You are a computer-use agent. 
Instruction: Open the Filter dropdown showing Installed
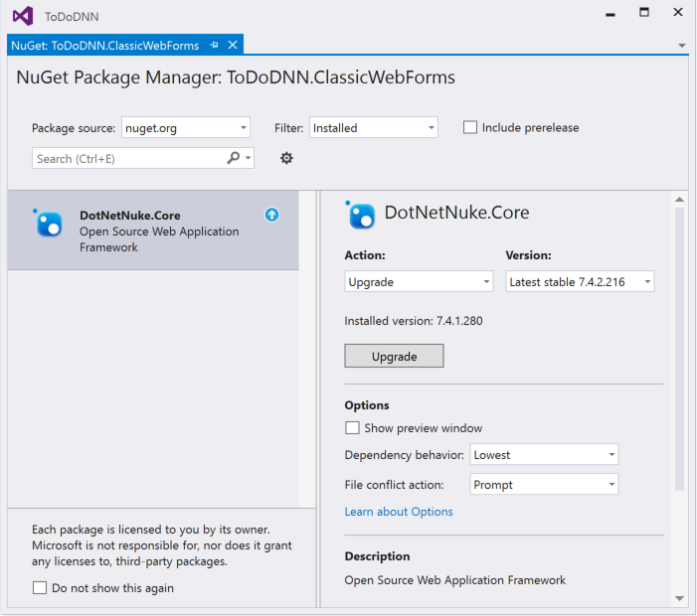tap(374, 128)
